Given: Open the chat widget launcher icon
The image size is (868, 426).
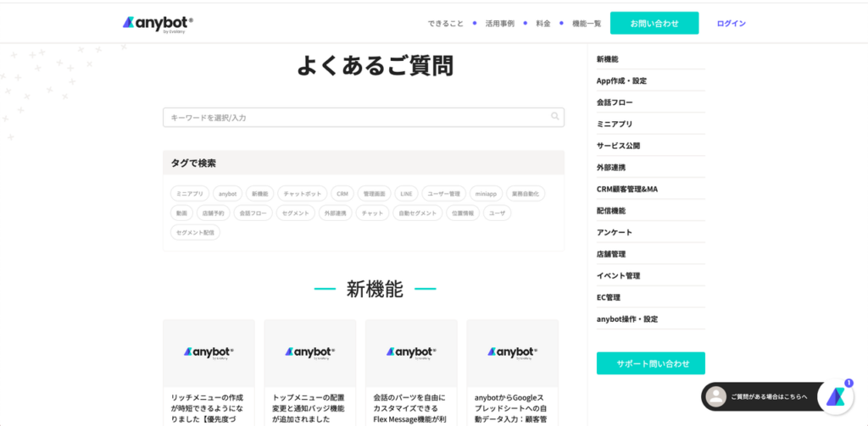Looking at the screenshot, I should click(836, 396).
